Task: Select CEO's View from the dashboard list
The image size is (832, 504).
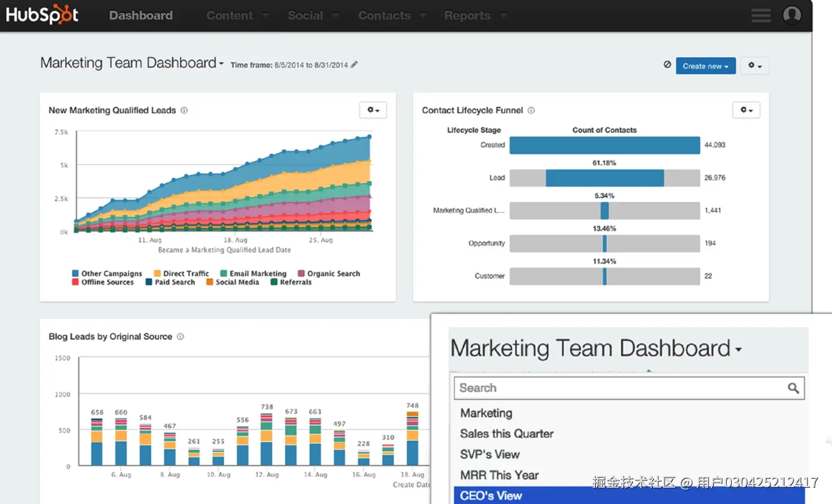Action: tap(490, 495)
